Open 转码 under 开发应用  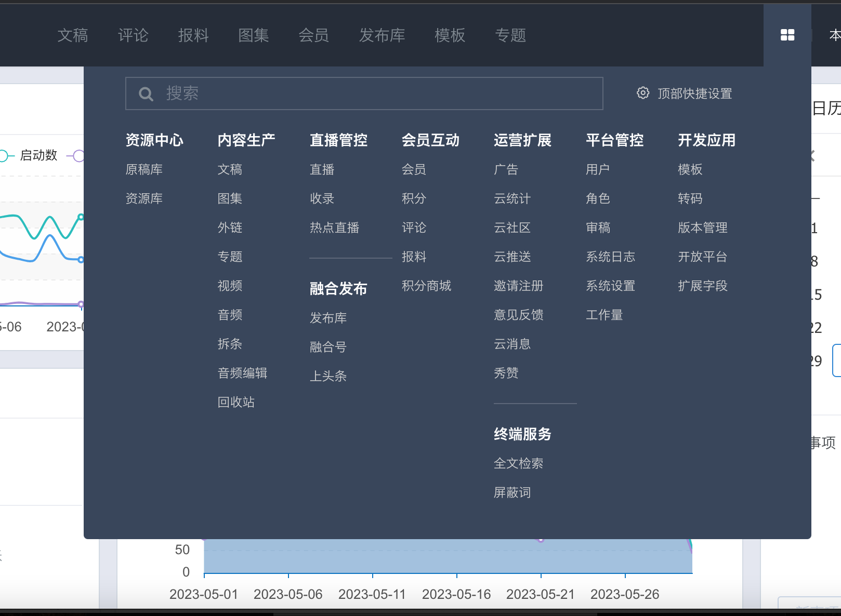(x=690, y=198)
